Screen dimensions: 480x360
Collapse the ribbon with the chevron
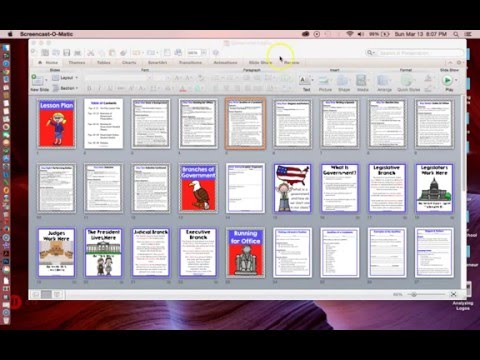point(450,62)
